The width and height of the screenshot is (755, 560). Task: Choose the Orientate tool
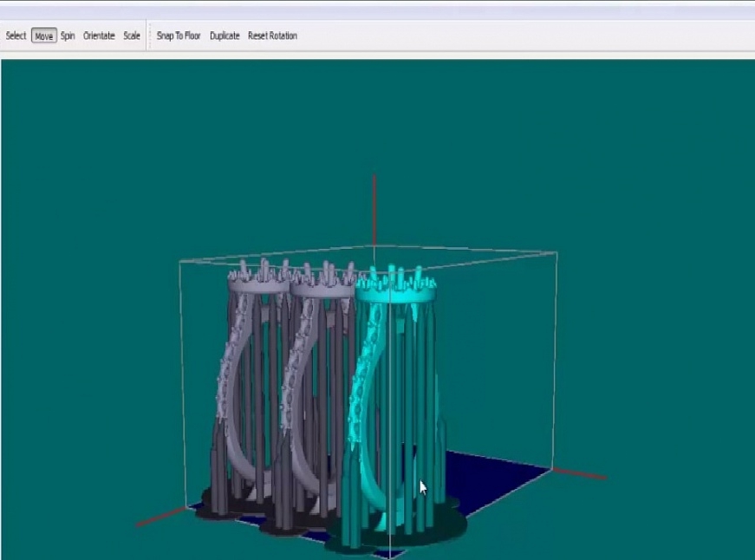coord(99,36)
